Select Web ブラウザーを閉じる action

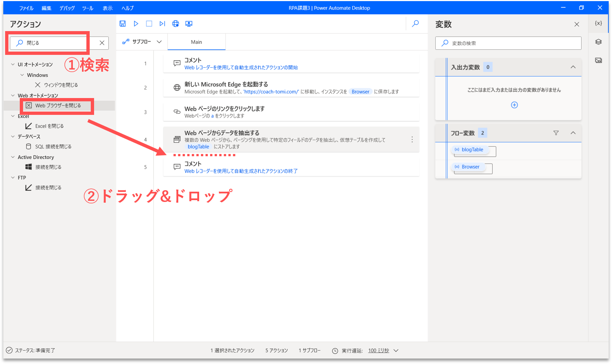pos(58,105)
